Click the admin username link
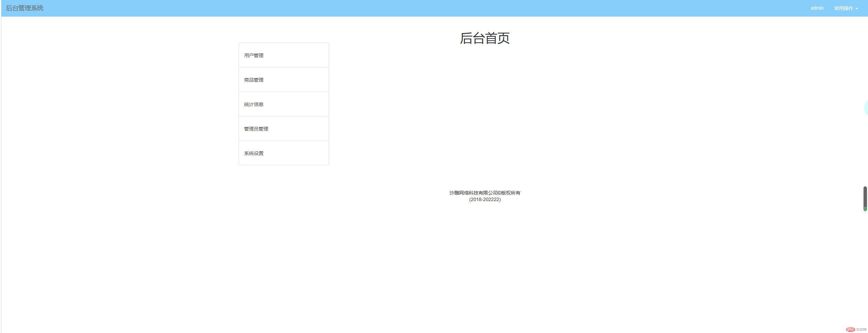This screenshot has height=333, width=868. pyautogui.click(x=817, y=8)
